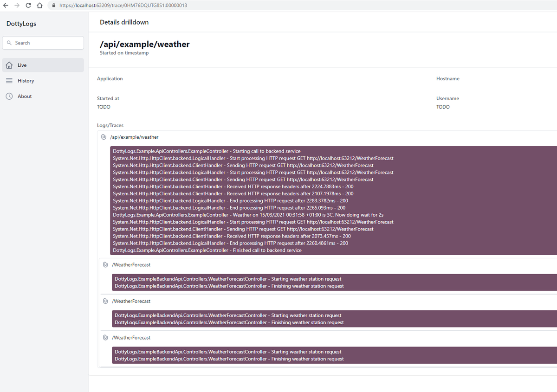Reload the page with refresh icon
This screenshot has height=392, width=557.
pos(28,6)
